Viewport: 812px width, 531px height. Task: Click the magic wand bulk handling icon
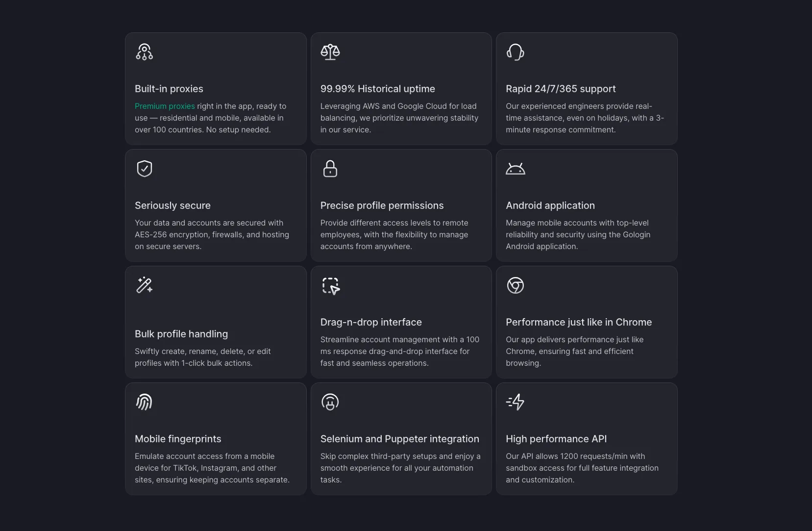144,285
